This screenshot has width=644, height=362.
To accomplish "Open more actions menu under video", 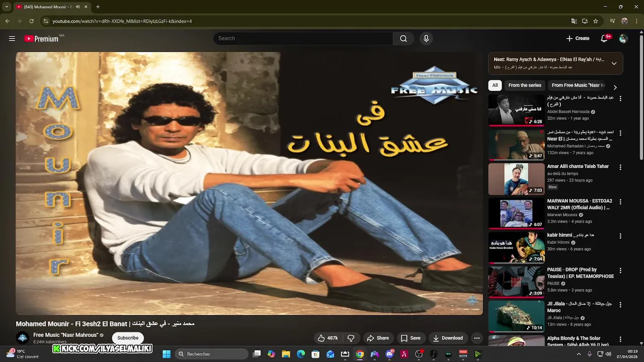I will point(477,338).
